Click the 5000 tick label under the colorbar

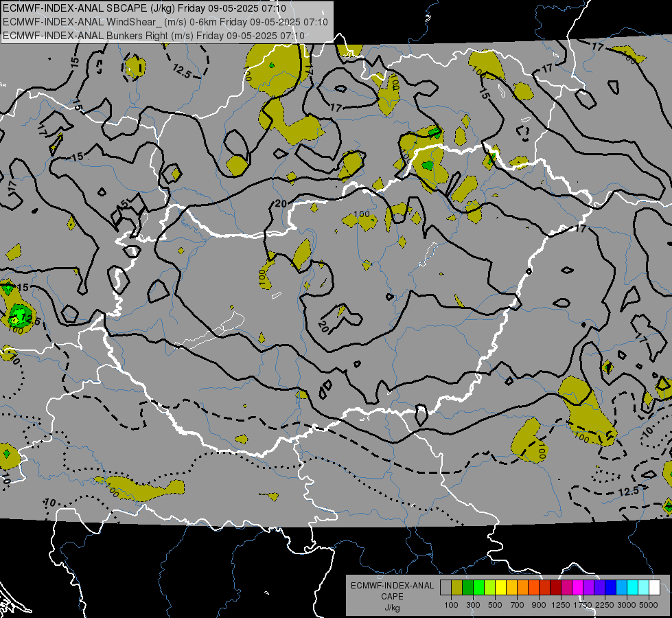[x=649, y=605]
